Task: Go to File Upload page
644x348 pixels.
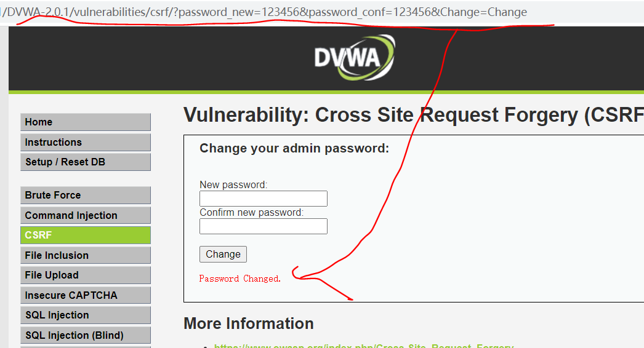Action: pos(86,275)
